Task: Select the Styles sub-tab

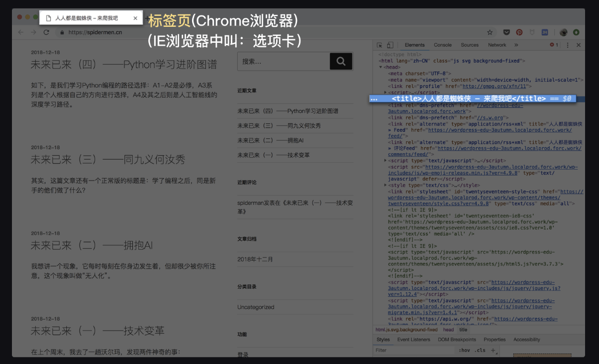Action: click(383, 340)
